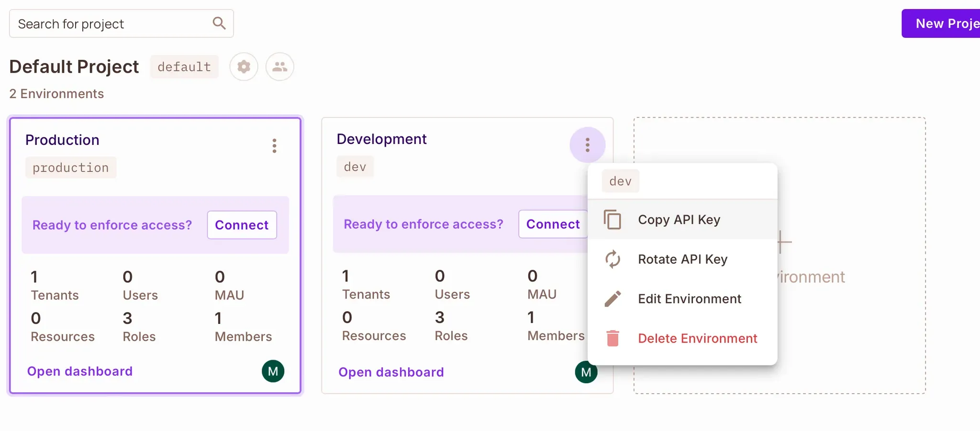Select Rotate API Key menu item
The width and height of the screenshot is (980, 431).
coord(682,259)
